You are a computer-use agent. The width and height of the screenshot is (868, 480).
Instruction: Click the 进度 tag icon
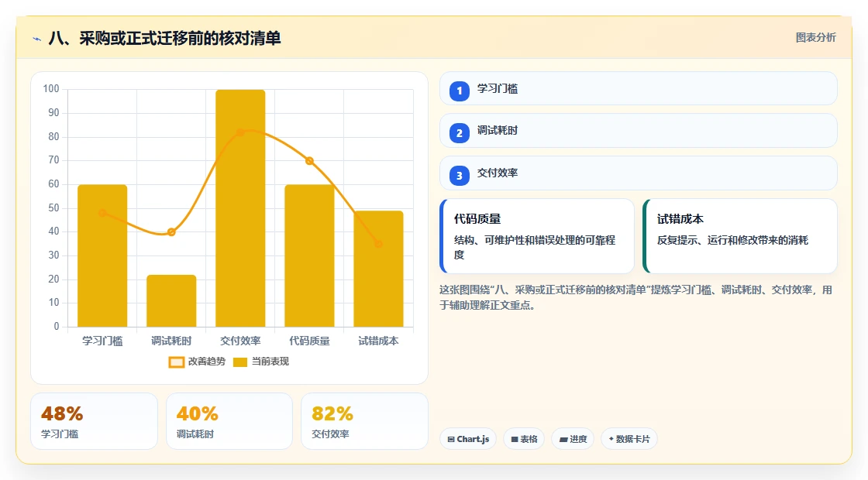pos(563,440)
